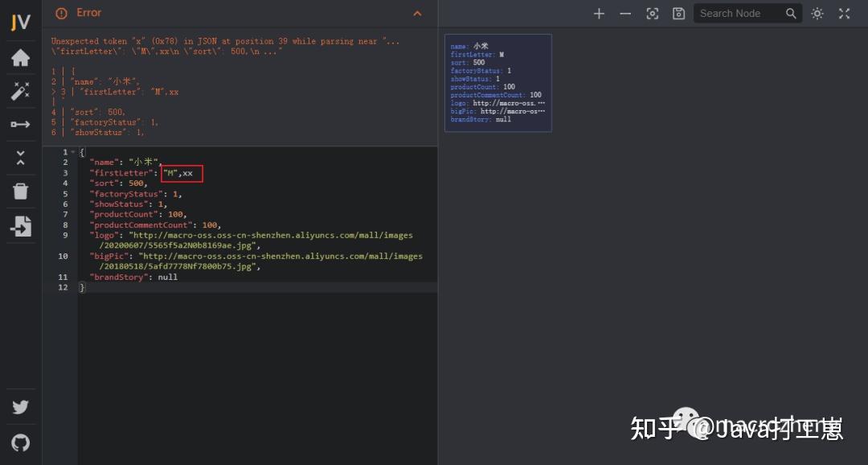Save the graph using the save icon

678,13
